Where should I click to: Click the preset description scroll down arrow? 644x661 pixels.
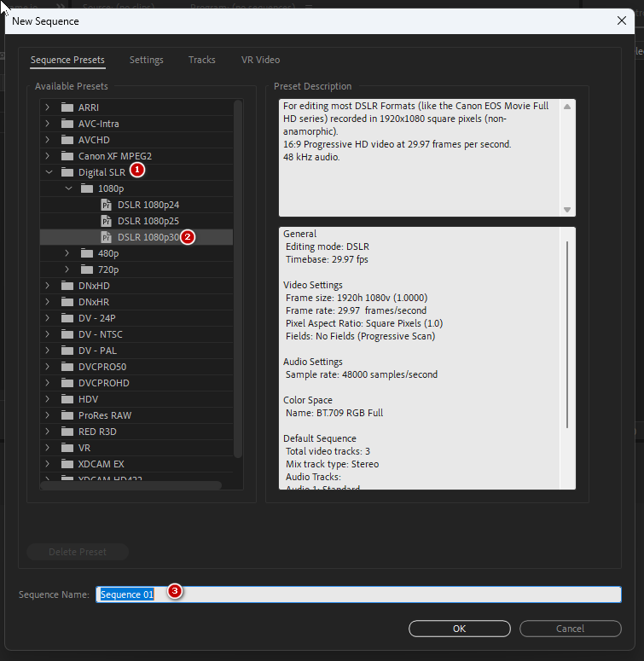567,210
